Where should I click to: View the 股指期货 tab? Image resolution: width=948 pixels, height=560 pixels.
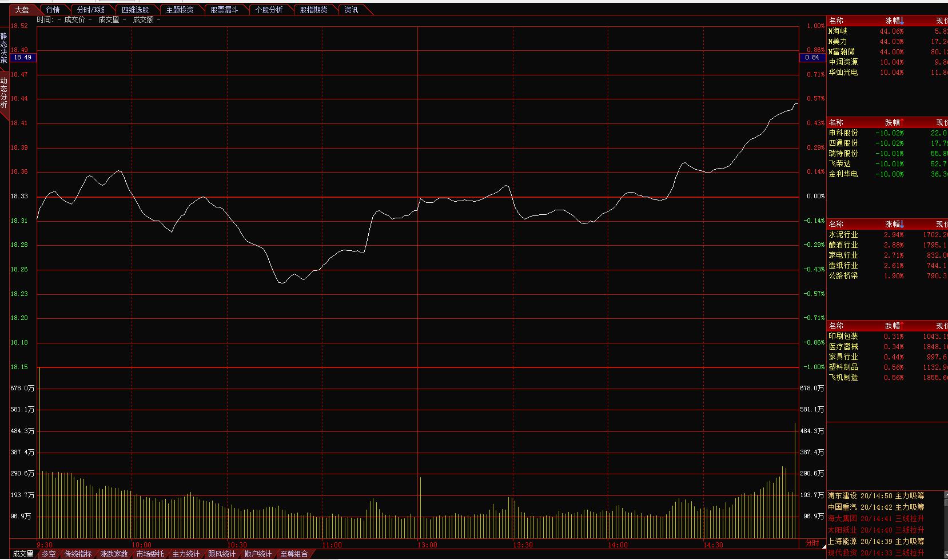click(x=314, y=10)
